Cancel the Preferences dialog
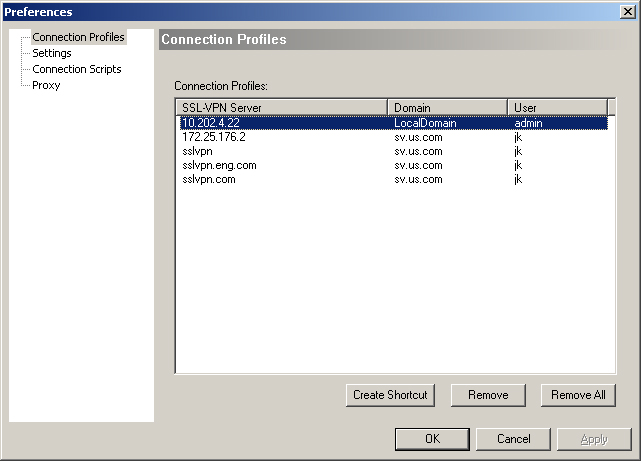The height and width of the screenshot is (461, 641). pyautogui.click(x=513, y=439)
